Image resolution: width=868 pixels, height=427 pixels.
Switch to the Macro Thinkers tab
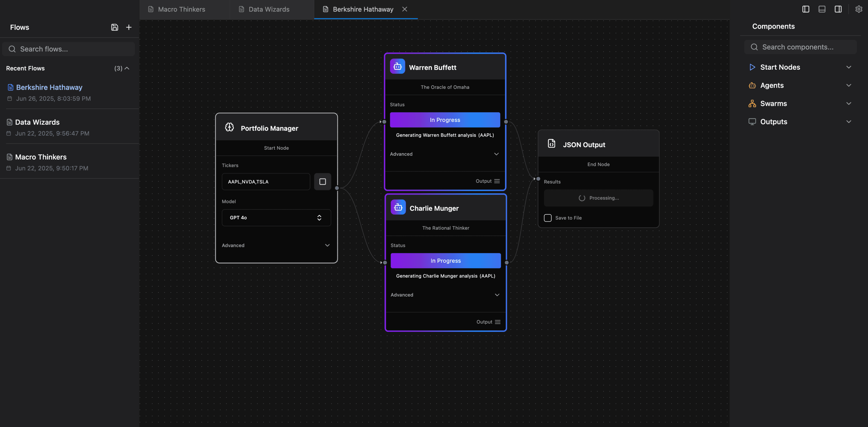[x=181, y=9]
